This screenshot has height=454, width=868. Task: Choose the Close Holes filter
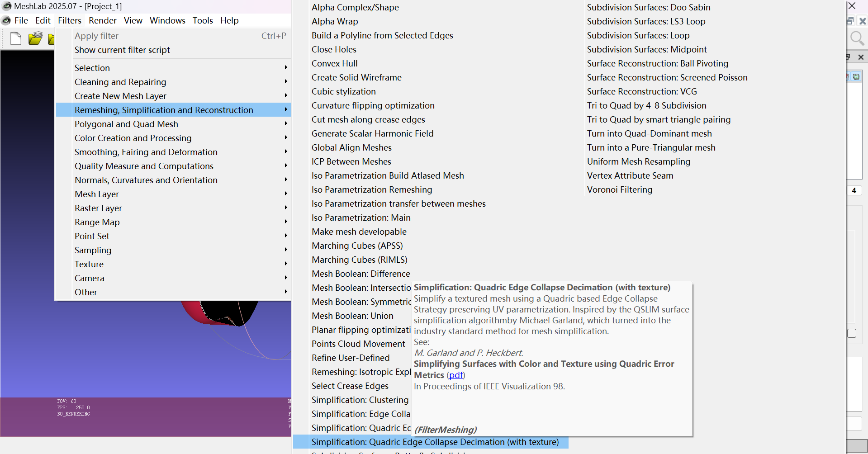334,49
